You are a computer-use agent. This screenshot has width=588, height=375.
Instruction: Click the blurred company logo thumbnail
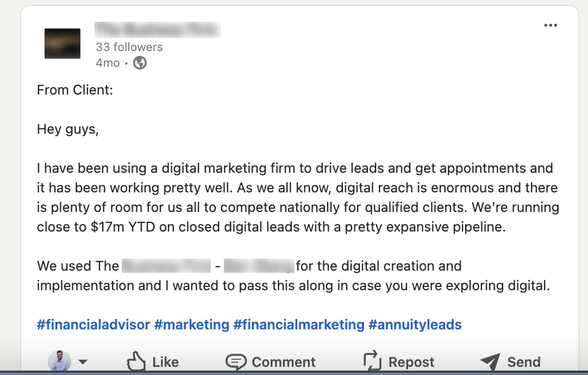62,43
